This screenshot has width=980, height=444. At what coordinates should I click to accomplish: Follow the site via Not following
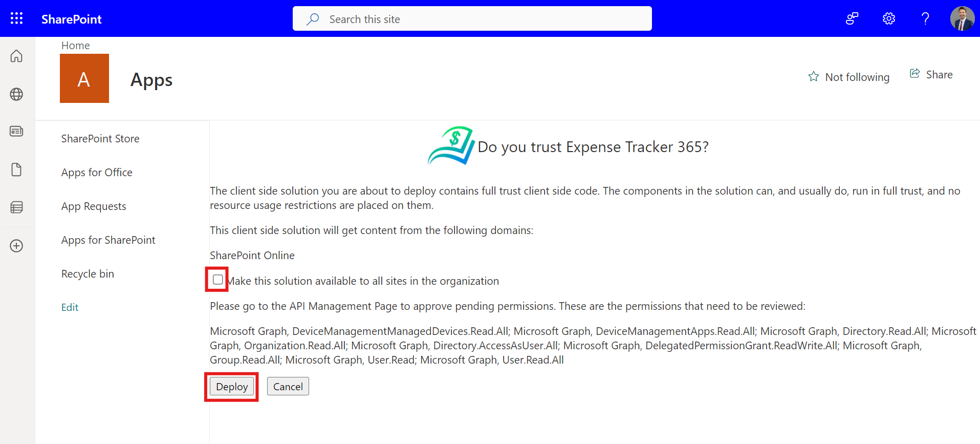(x=857, y=77)
